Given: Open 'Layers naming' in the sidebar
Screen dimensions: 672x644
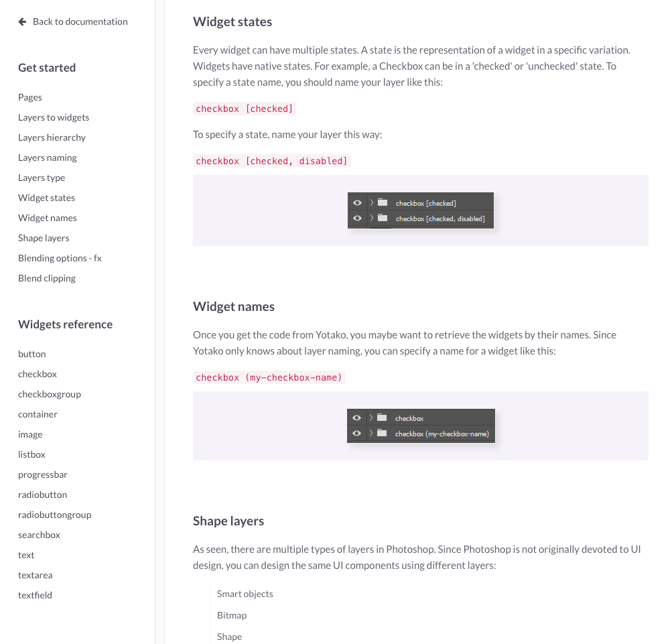Looking at the screenshot, I should (47, 157).
